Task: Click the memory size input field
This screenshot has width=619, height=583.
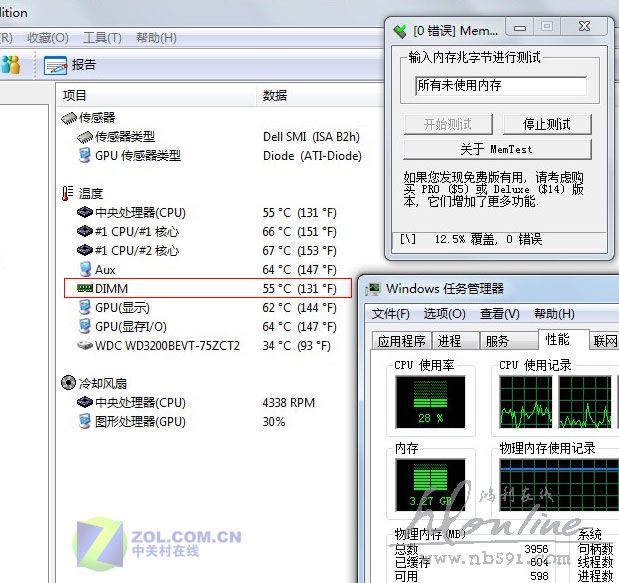Action: click(x=501, y=86)
